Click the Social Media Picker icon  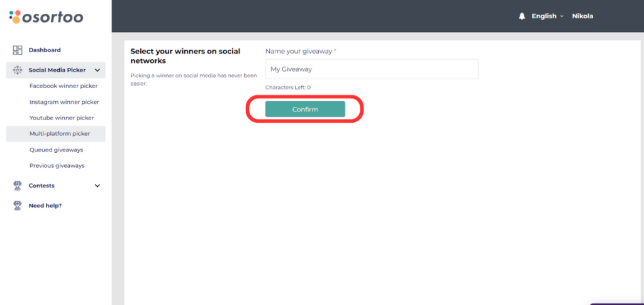point(18,70)
